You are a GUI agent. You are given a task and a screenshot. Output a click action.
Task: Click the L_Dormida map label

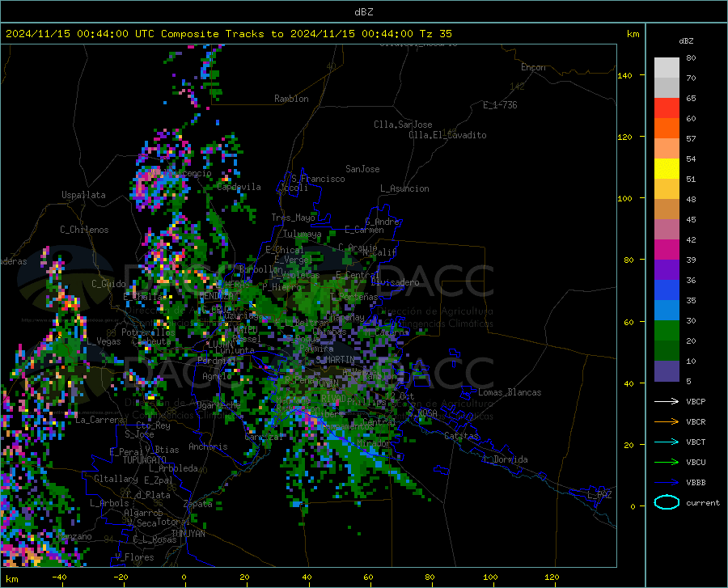(x=505, y=459)
